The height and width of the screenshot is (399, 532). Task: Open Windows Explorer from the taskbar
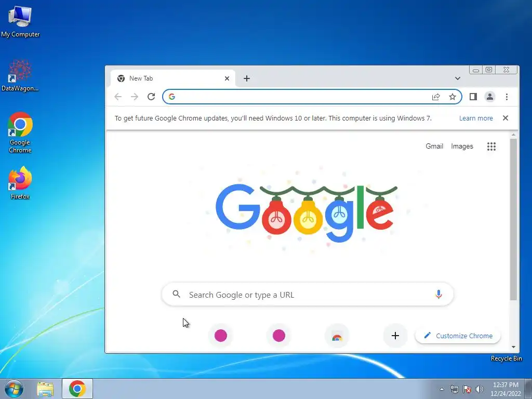point(45,389)
